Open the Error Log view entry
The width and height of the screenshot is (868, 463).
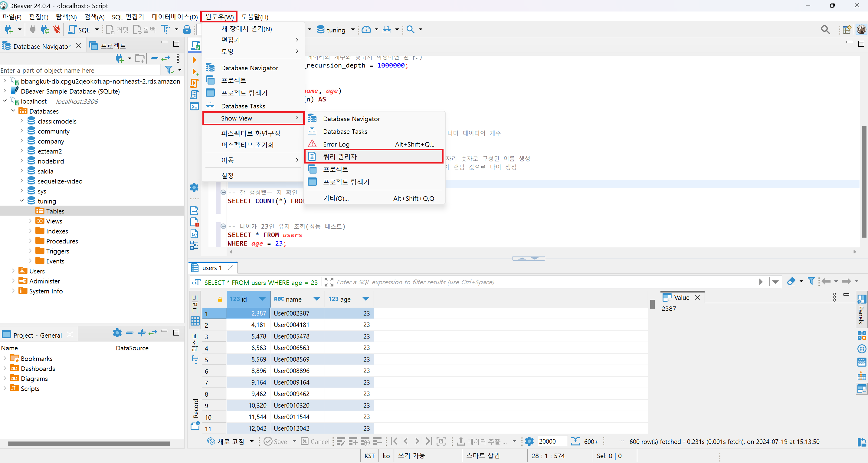click(x=336, y=144)
